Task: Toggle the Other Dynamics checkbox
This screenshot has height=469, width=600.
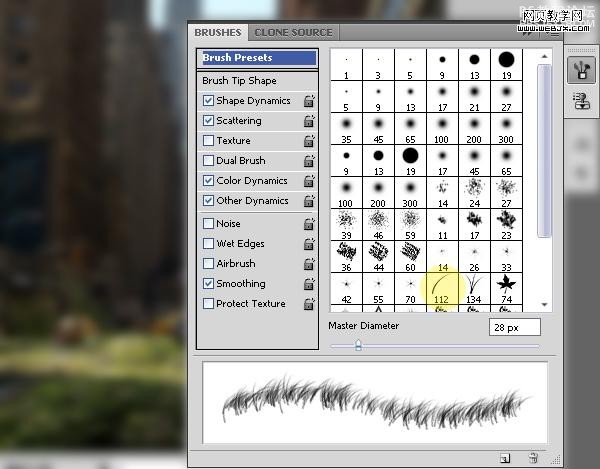Action: (208, 200)
